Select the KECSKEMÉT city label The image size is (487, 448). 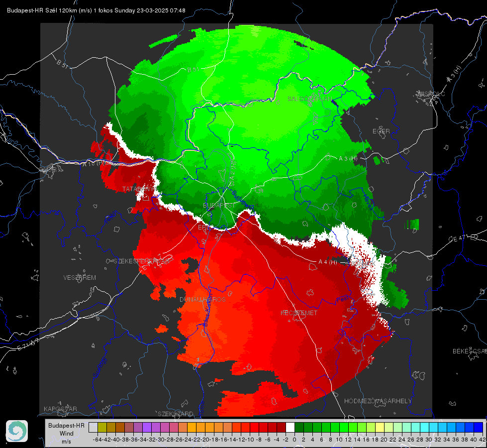[x=299, y=313]
